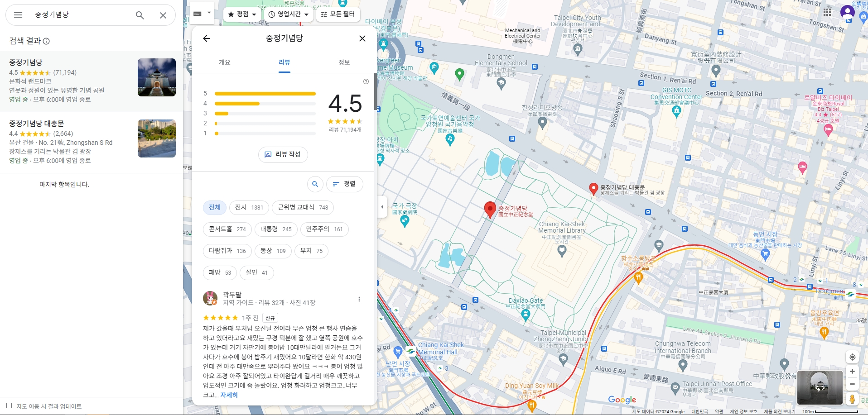Image resolution: width=868 pixels, height=415 pixels.
Task: Filter reviews by 폐방 53
Action: (x=220, y=273)
